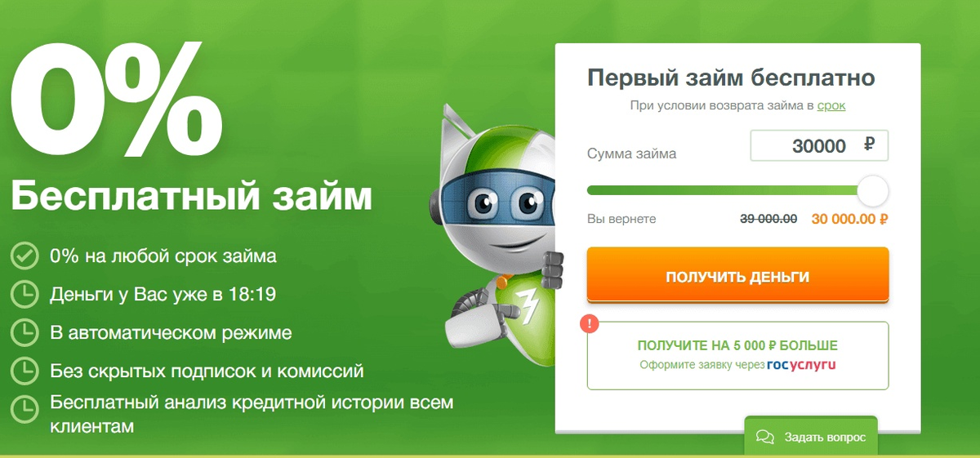
Task: Click the clock icon next to 'Деньги у Вас уже в 18:19'
Action: [x=24, y=294]
